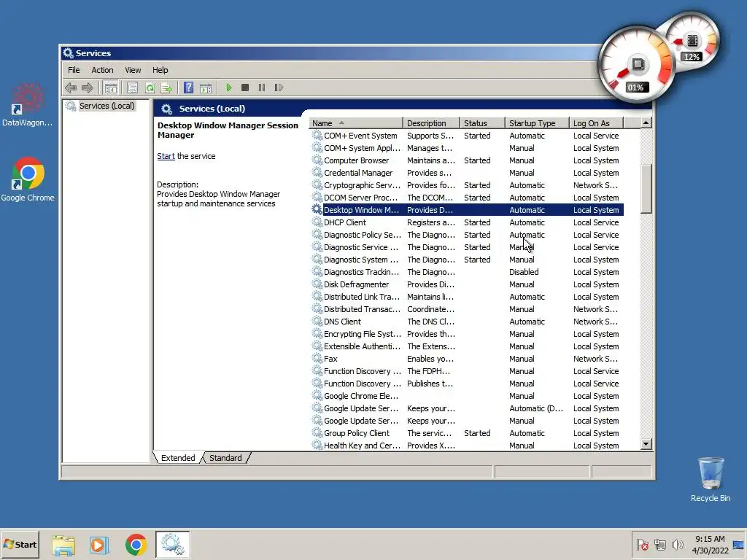The image size is (747, 560).
Task: Click the green Start Service play icon
Action: point(228,87)
